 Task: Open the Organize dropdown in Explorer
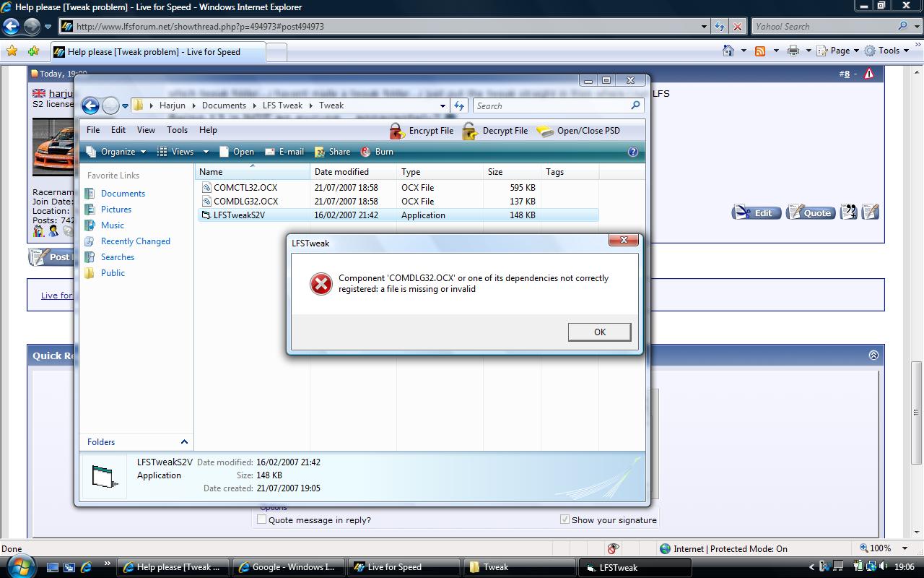(x=116, y=152)
